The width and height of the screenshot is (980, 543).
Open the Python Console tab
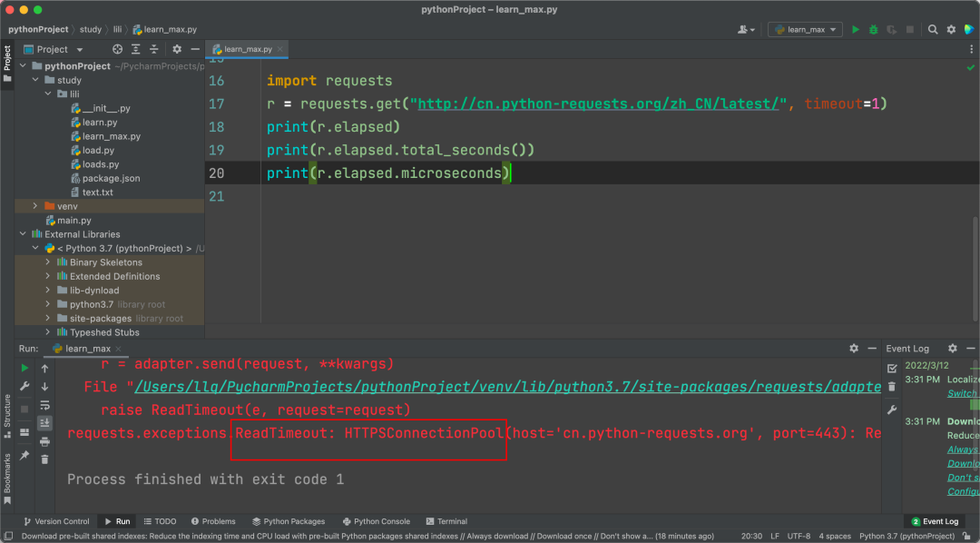(x=376, y=521)
